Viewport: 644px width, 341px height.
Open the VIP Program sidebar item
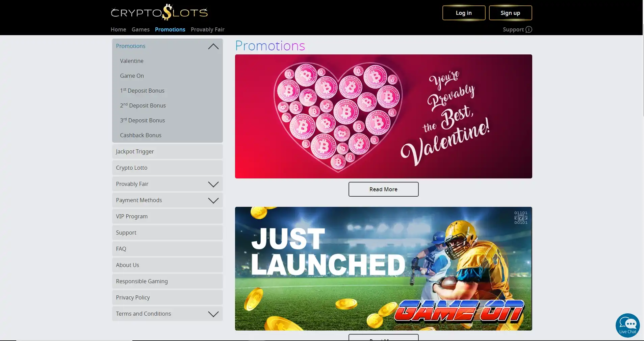pos(132,216)
